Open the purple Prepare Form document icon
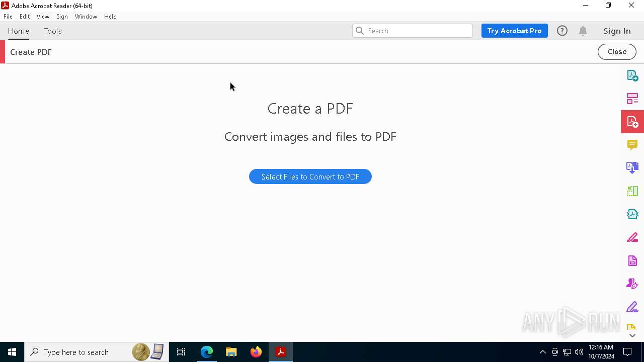644x362 pixels. pyautogui.click(x=632, y=260)
